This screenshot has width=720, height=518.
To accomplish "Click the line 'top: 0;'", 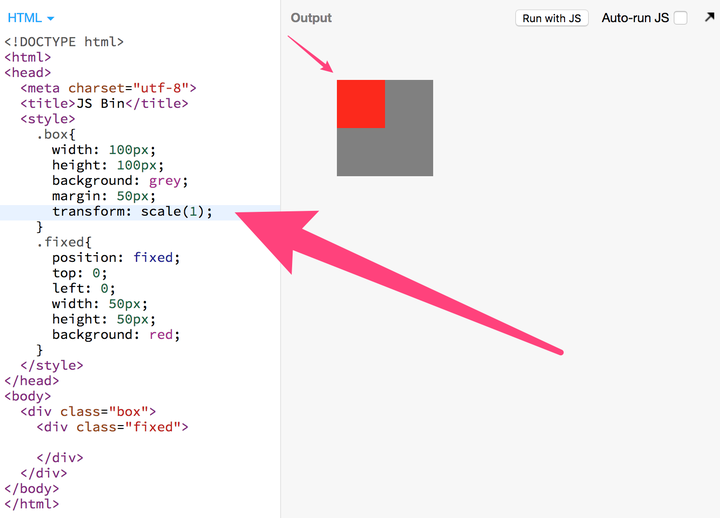I will (x=79, y=273).
